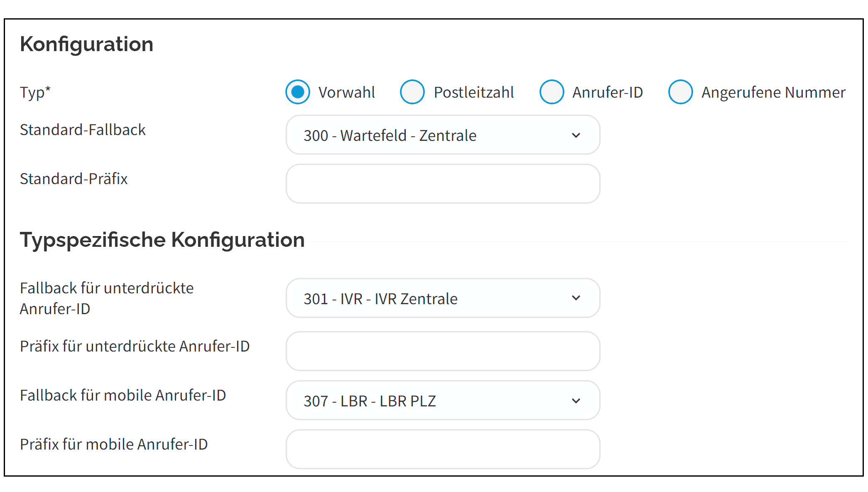Select the Vorwahl radio button

(298, 92)
